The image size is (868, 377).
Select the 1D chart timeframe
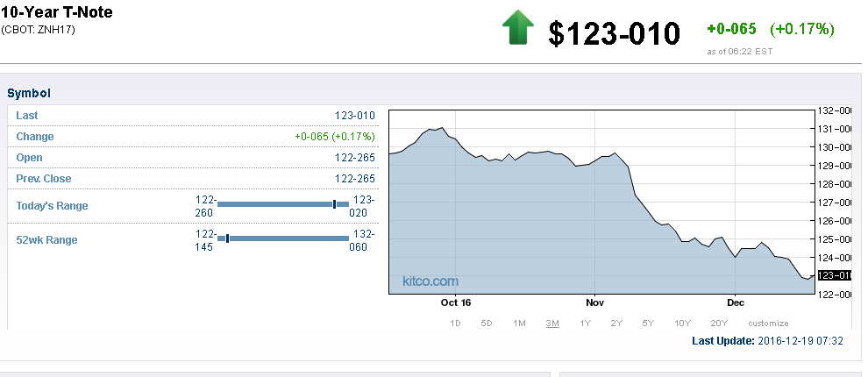click(x=455, y=324)
